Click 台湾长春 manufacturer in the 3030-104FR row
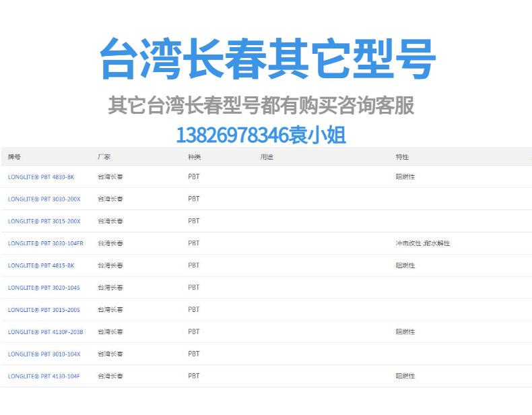 pos(110,243)
